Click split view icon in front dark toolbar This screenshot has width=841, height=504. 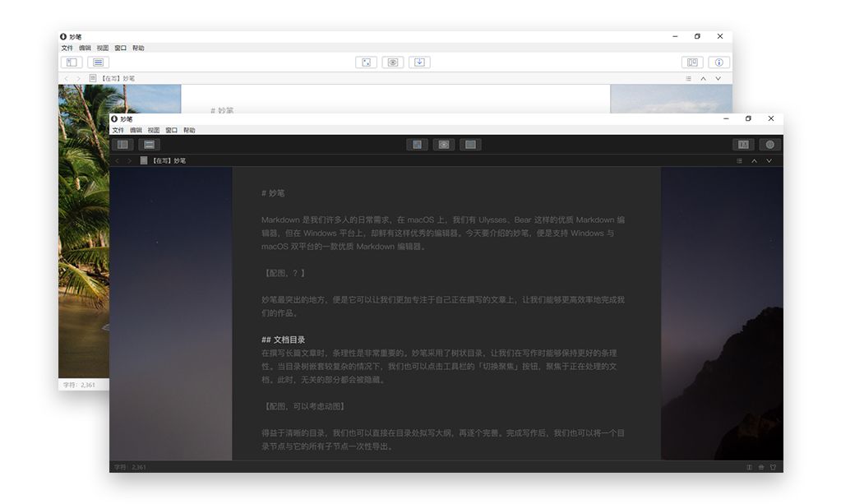[x=743, y=144]
